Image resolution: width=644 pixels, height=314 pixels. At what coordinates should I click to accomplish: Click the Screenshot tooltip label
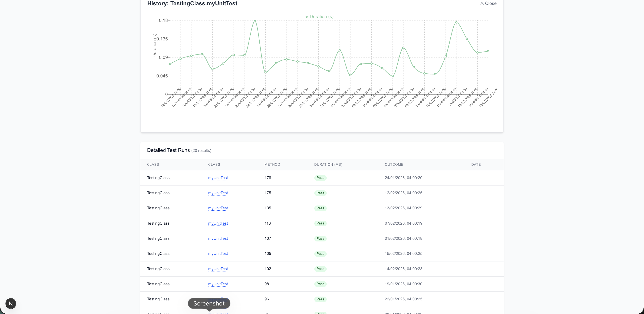click(209, 304)
